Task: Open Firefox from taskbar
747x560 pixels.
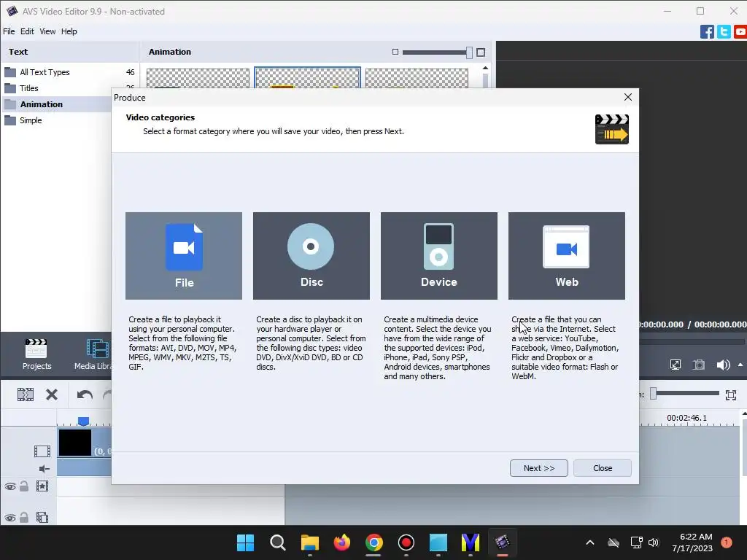Action: click(x=341, y=542)
